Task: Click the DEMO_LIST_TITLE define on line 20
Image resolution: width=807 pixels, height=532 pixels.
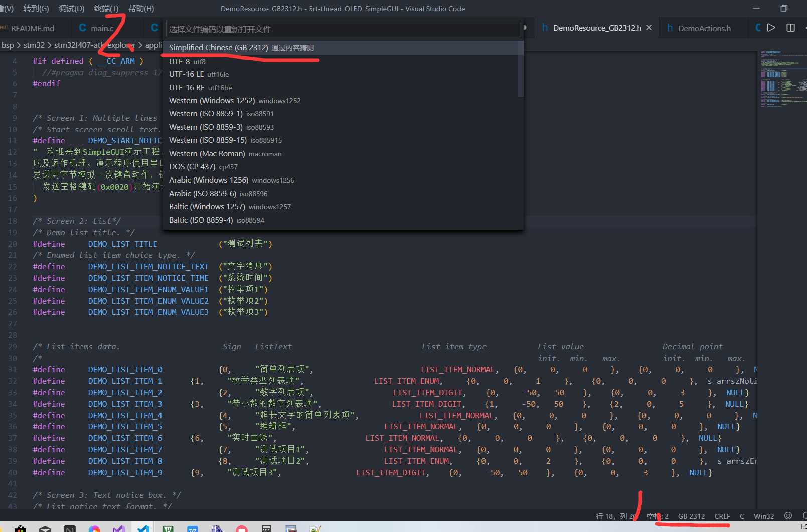Action: [123, 244]
